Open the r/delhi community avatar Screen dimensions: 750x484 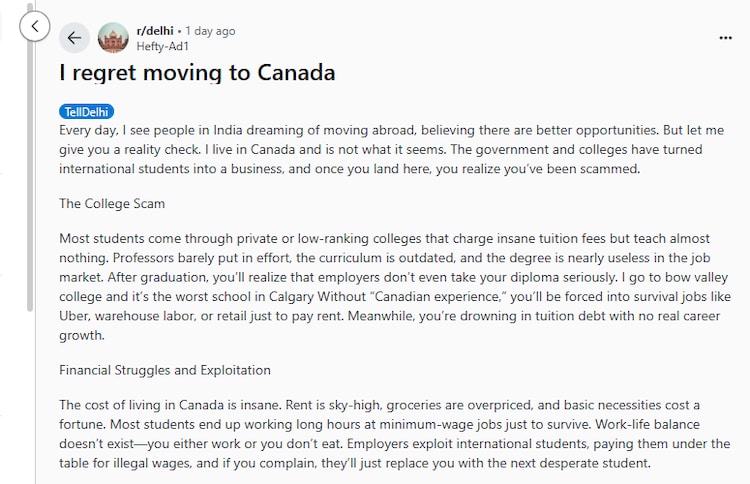point(113,38)
